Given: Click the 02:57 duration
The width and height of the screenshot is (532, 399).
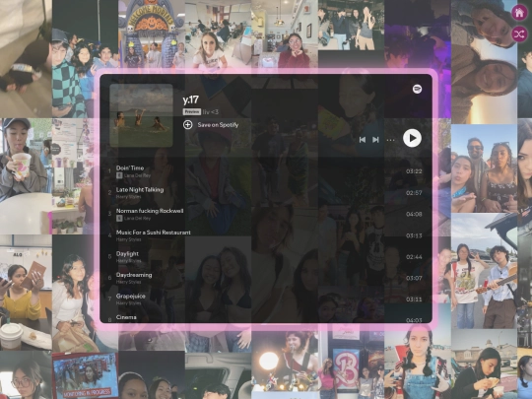Looking at the screenshot, I should pyautogui.click(x=414, y=193).
